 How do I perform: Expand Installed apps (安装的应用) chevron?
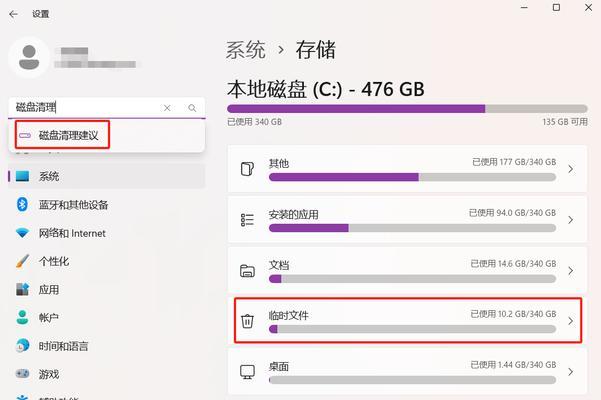(x=570, y=220)
